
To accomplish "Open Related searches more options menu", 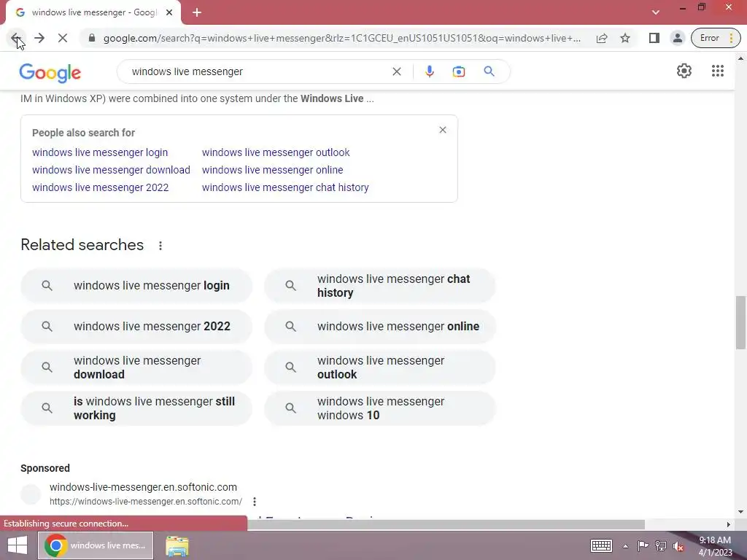I will [x=160, y=246].
